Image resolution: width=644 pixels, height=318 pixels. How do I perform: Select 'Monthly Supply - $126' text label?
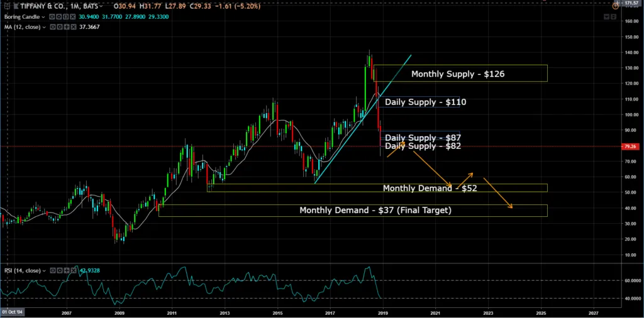click(x=458, y=74)
